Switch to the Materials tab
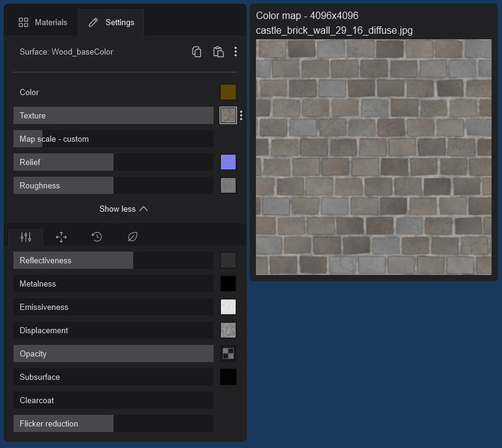This screenshot has width=502, height=448. point(43,22)
